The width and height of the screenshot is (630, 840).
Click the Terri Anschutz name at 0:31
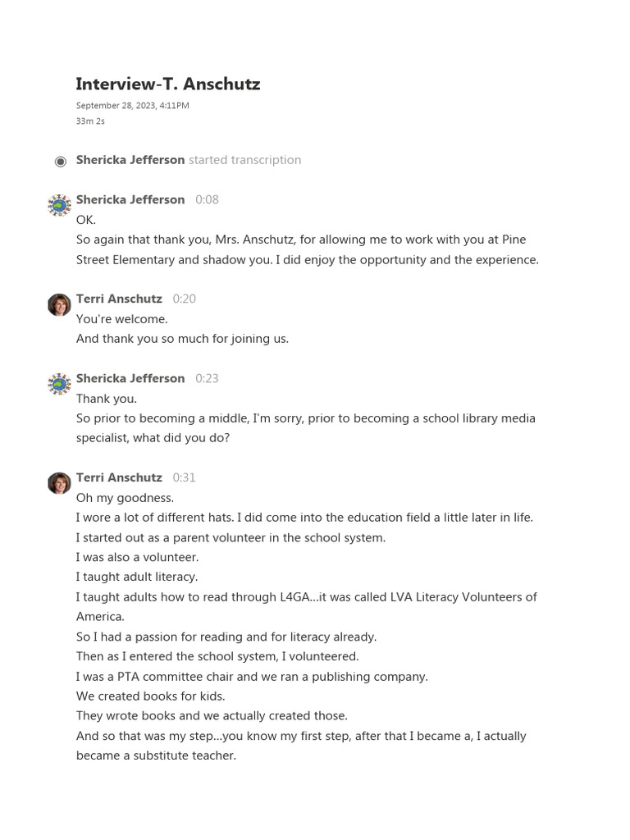(x=119, y=478)
